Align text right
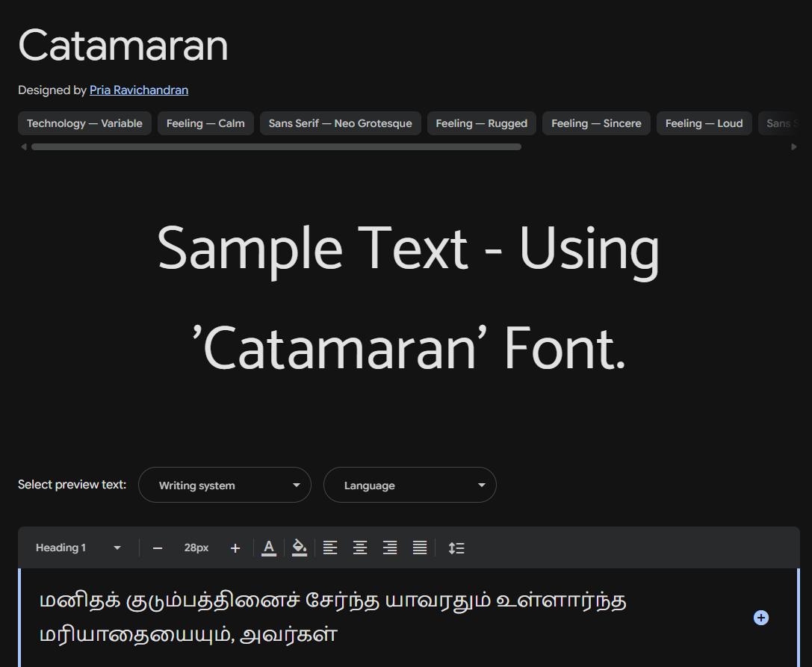The width and height of the screenshot is (812, 667). click(x=390, y=548)
